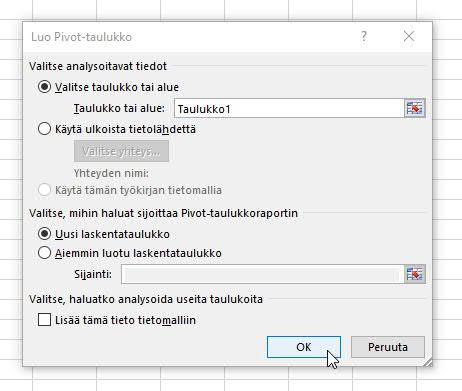Select Uusi laskentataulukko radio button
The width and height of the screenshot is (462, 391).
point(44,234)
